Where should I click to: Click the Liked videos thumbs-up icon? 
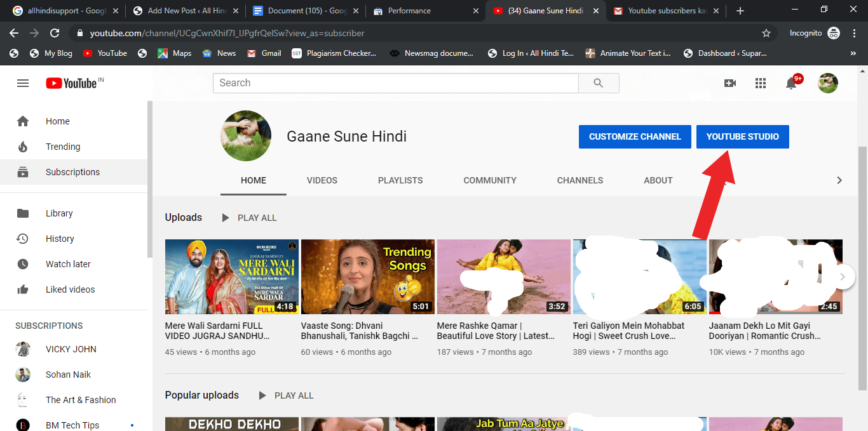point(23,289)
